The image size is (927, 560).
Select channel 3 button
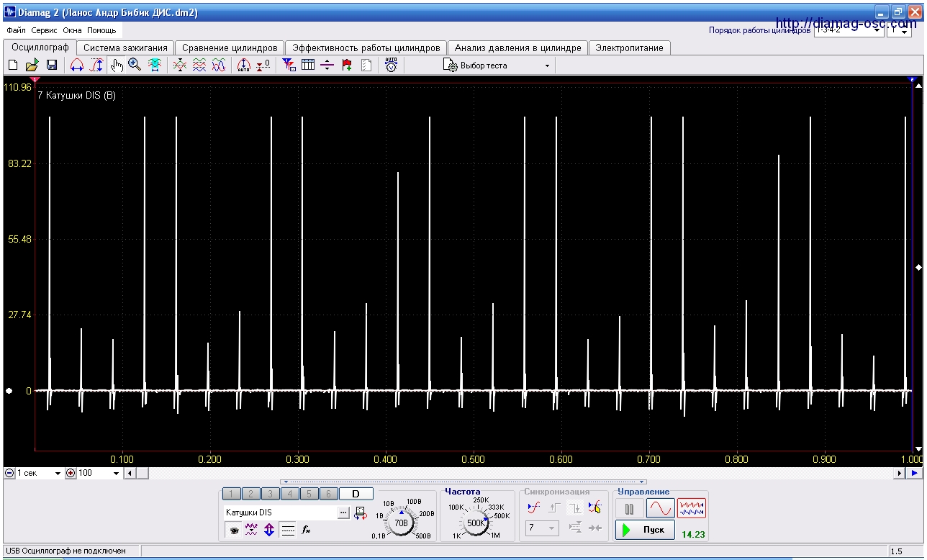[x=270, y=494]
